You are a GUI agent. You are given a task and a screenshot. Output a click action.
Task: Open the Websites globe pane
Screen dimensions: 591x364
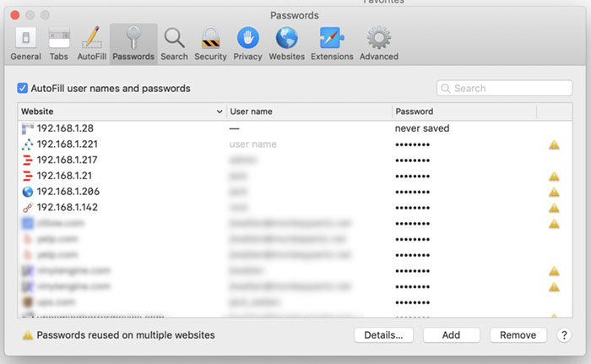[286, 44]
